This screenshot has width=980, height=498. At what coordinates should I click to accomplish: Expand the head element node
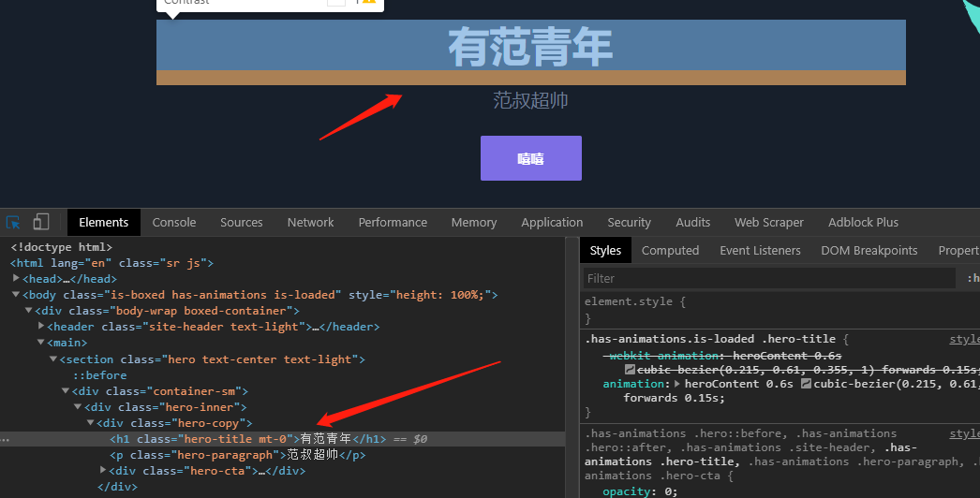pos(16,279)
